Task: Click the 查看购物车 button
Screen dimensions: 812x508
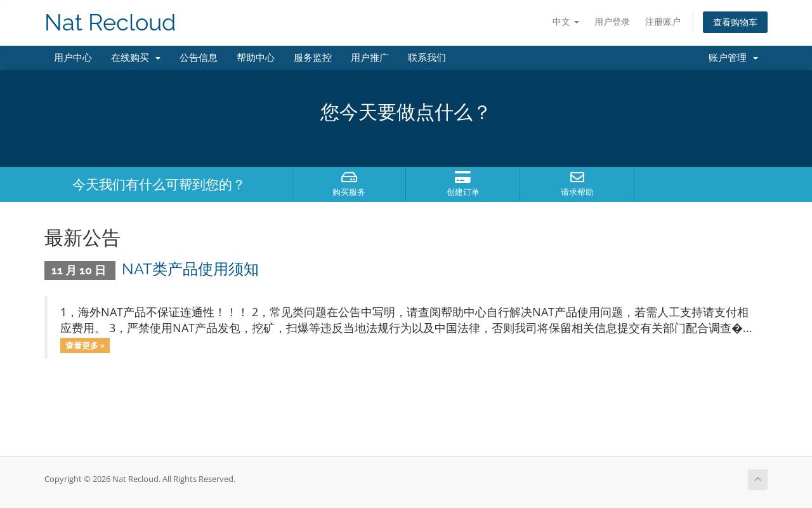Action: pyautogui.click(x=735, y=22)
